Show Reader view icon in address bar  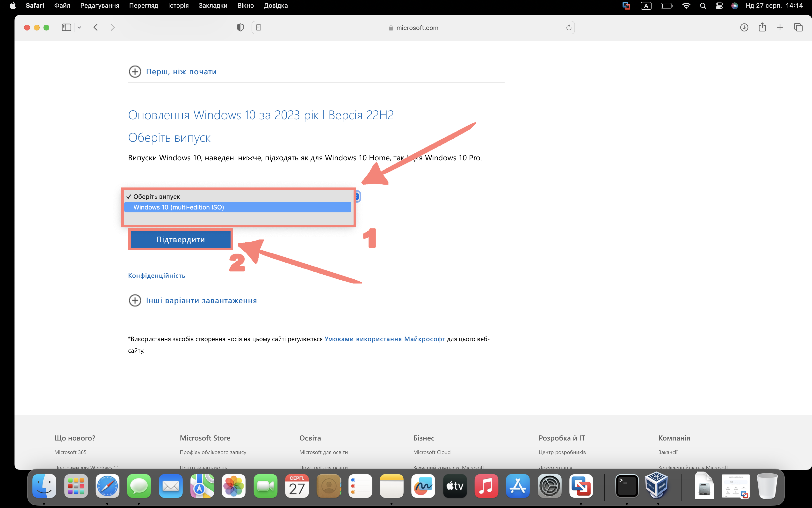tap(258, 28)
